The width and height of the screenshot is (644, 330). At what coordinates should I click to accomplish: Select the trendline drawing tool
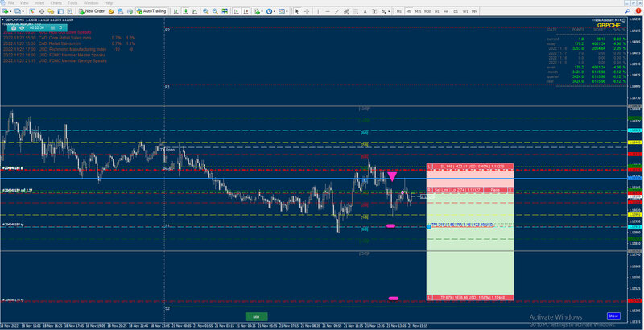pyautogui.click(x=336, y=11)
